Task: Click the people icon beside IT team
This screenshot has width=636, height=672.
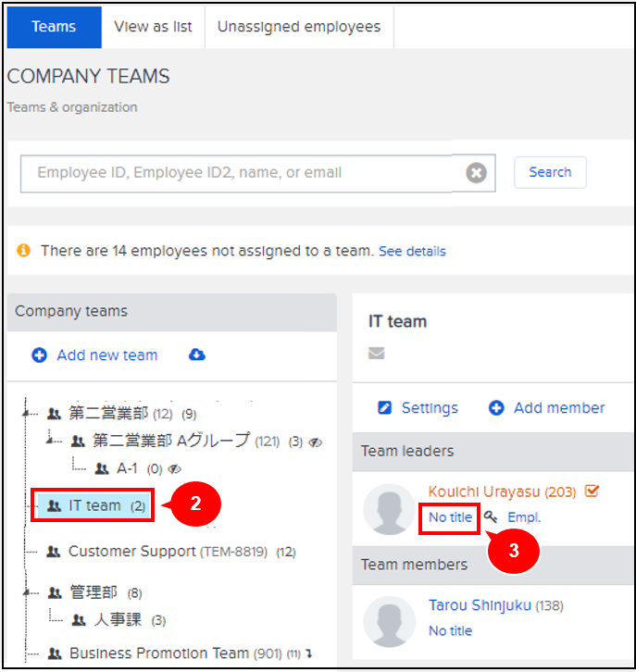Action: click(54, 505)
